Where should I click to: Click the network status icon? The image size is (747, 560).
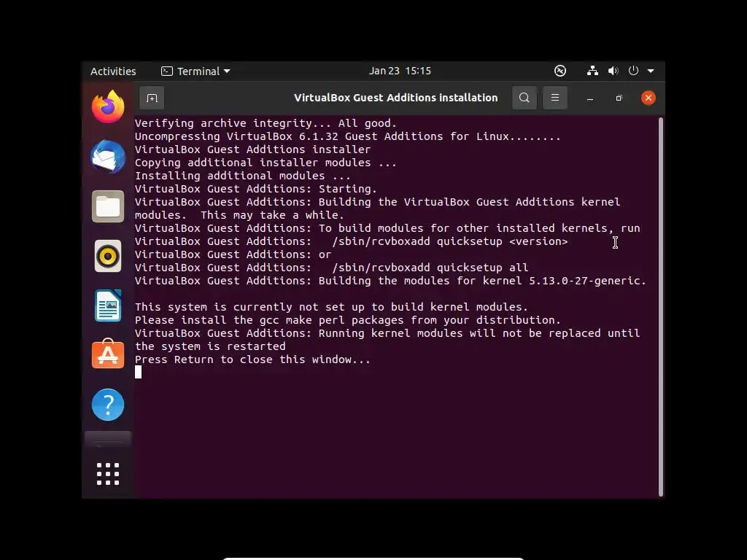pyautogui.click(x=592, y=71)
